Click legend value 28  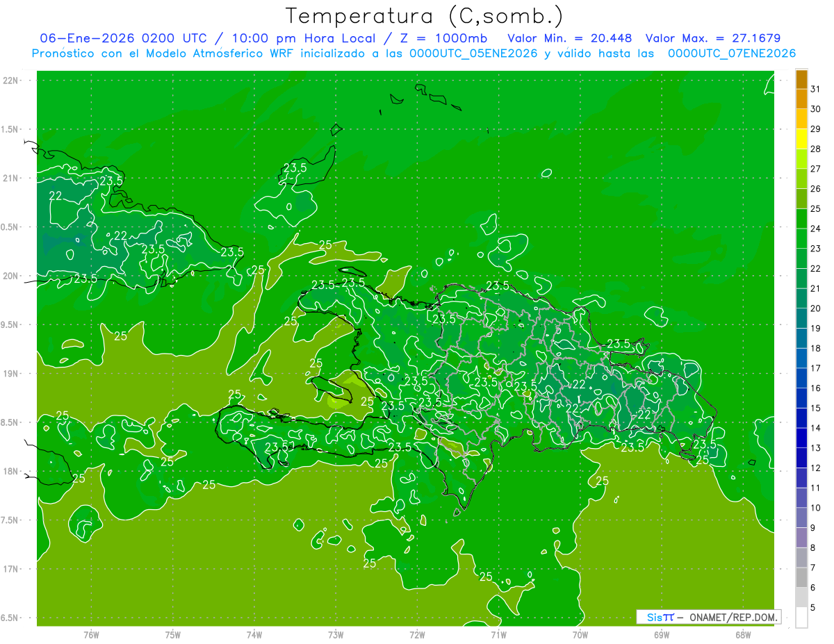click(815, 149)
